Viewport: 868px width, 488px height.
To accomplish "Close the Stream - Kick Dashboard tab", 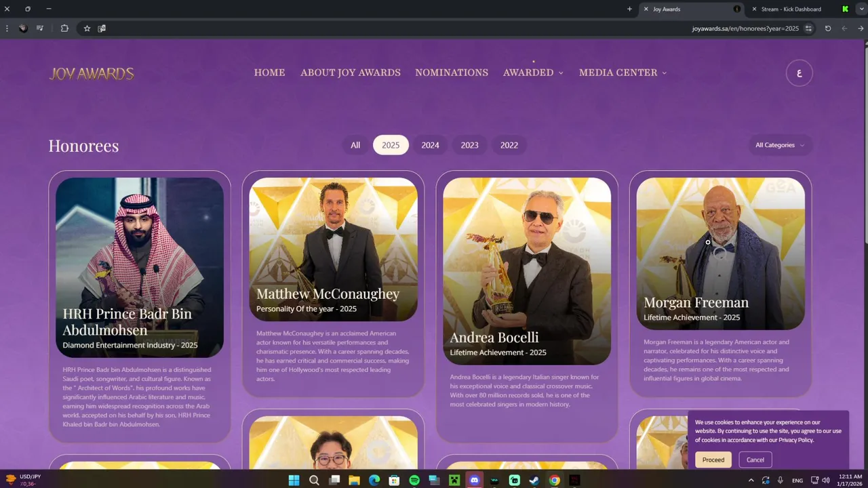I will 754,9.
